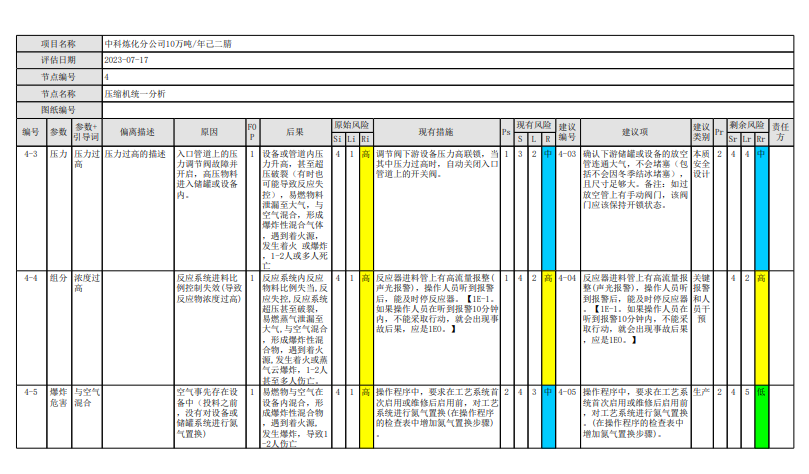Click the 建议类别 column header
809x474 pixels.
[702, 132]
